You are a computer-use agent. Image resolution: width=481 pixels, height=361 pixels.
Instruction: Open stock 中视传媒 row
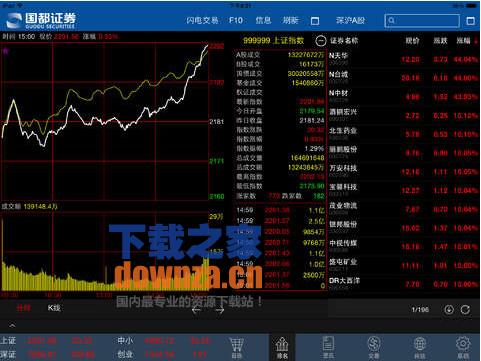(x=403, y=246)
